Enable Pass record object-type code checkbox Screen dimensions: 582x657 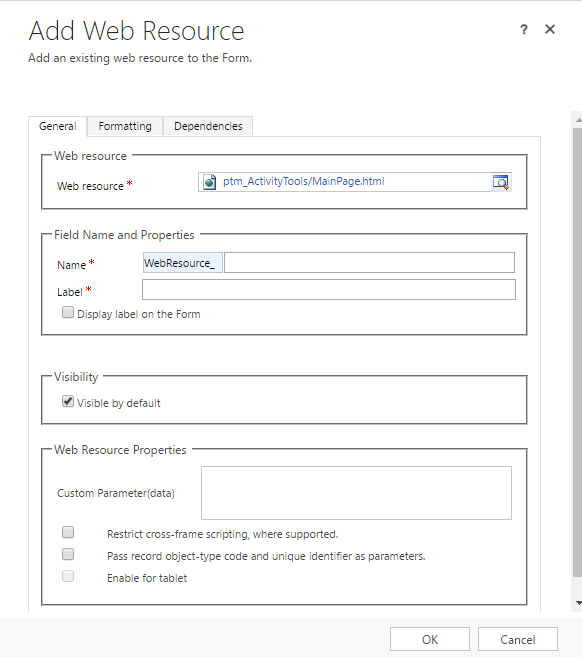68,554
